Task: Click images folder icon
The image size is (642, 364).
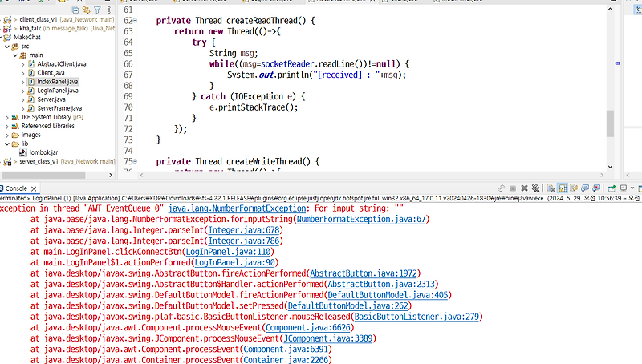Action: pos(15,135)
